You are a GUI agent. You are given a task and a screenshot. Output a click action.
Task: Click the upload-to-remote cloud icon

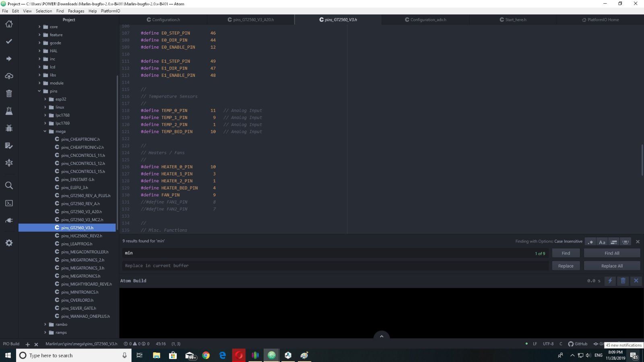coord(9,76)
